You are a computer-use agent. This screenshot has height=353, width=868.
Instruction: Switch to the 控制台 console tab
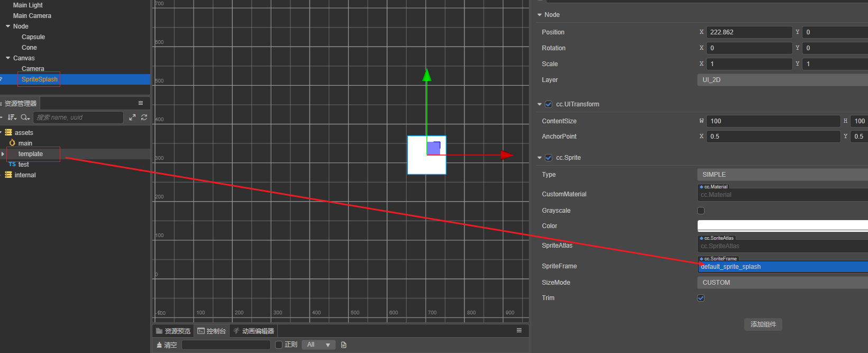[212, 331]
